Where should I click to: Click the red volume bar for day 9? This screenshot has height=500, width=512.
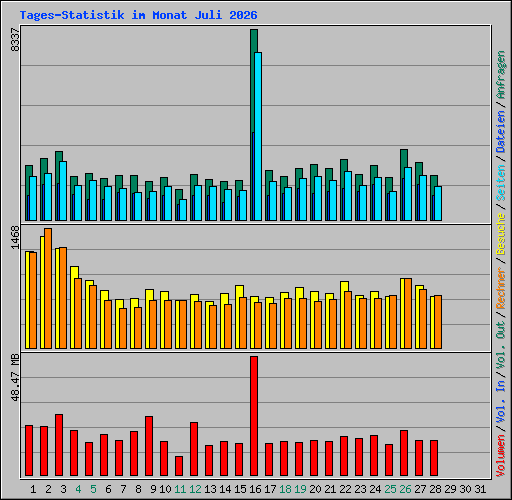pos(149,446)
